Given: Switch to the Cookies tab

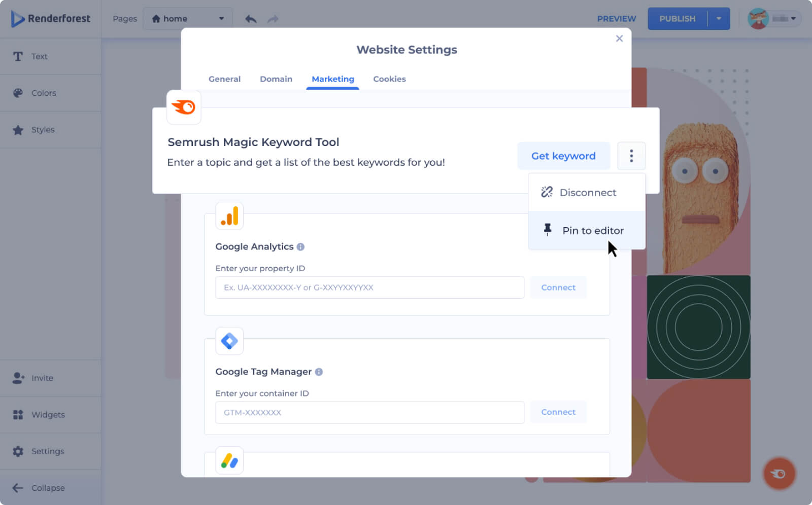Looking at the screenshot, I should (389, 79).
